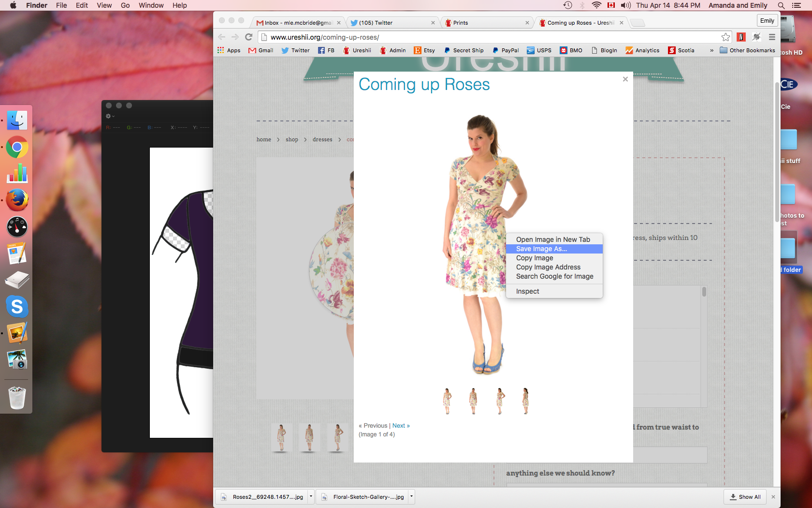
Task: Choose Search Google for Image
Action: pos(554,276)
